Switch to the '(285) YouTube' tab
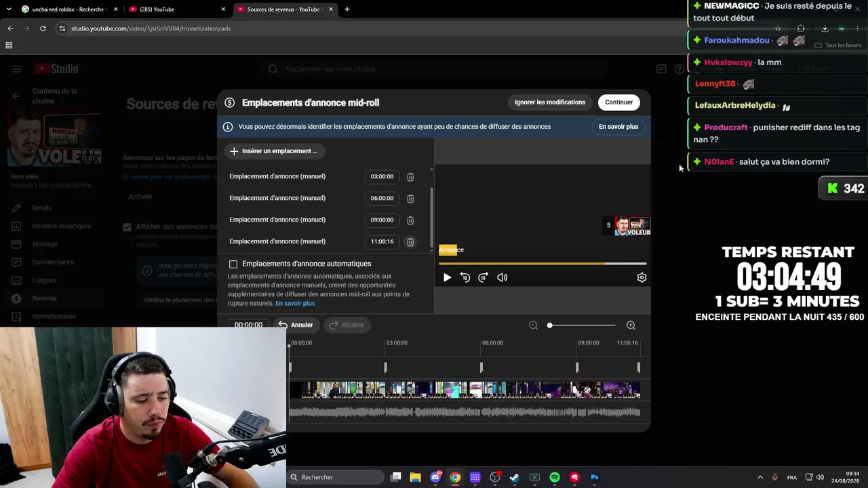This screenshot has width=868, height=488. 178,9
